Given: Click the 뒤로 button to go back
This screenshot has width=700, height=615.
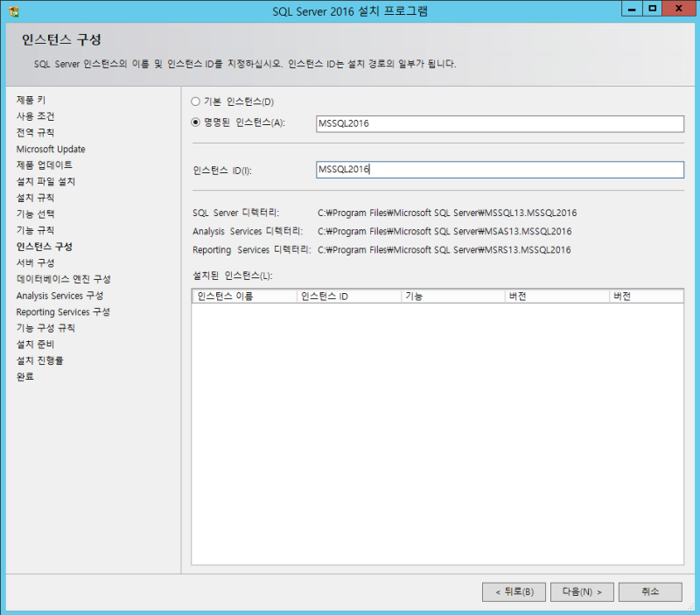Looking at the screenshot, I should point(514,591).
